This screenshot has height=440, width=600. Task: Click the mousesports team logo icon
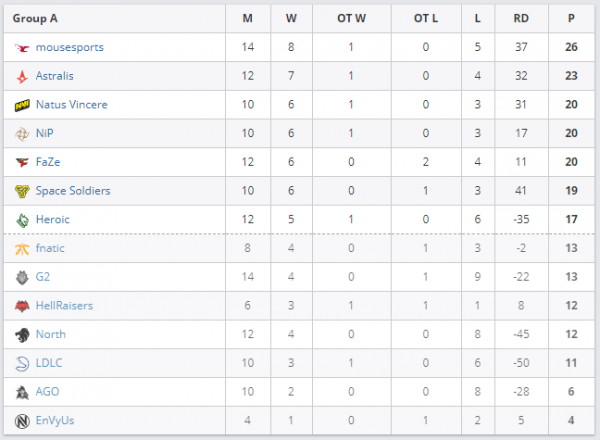(22, 47)
